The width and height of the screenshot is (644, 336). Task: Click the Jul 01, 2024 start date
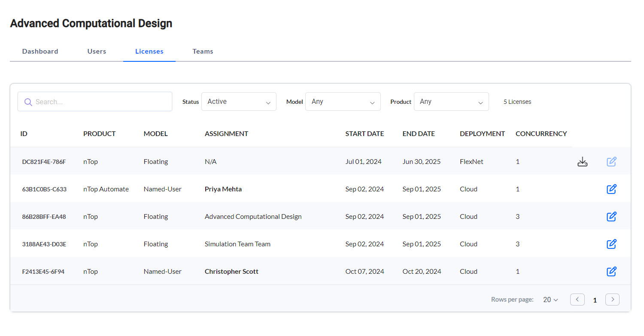(363, 162)
